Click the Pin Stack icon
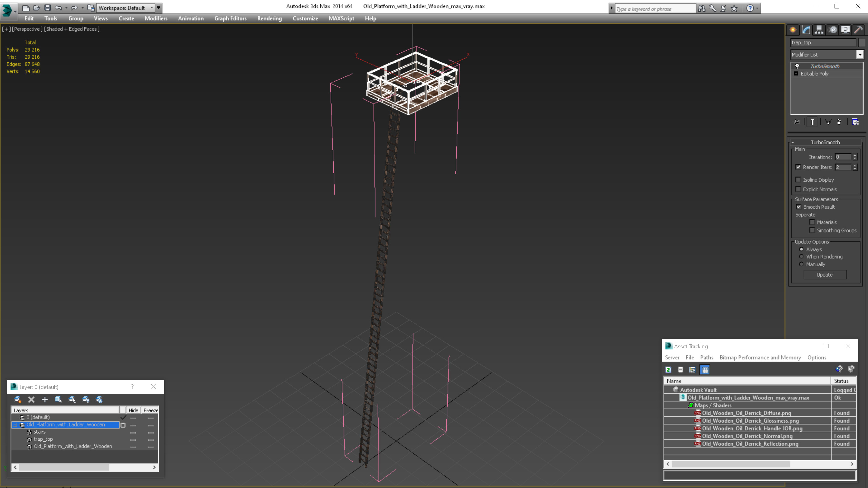 pyautogui.click(x=796, y=122)
